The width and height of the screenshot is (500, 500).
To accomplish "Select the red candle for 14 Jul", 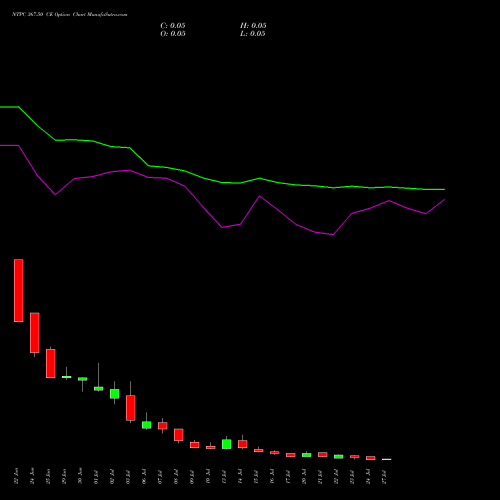I will click(x=243, y=444).
